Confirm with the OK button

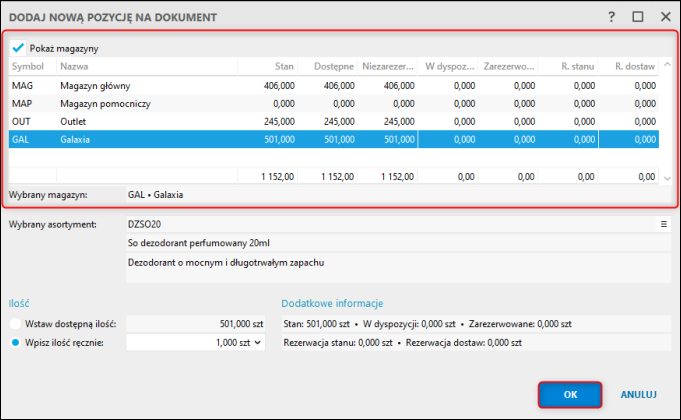[x=570, y=394]
